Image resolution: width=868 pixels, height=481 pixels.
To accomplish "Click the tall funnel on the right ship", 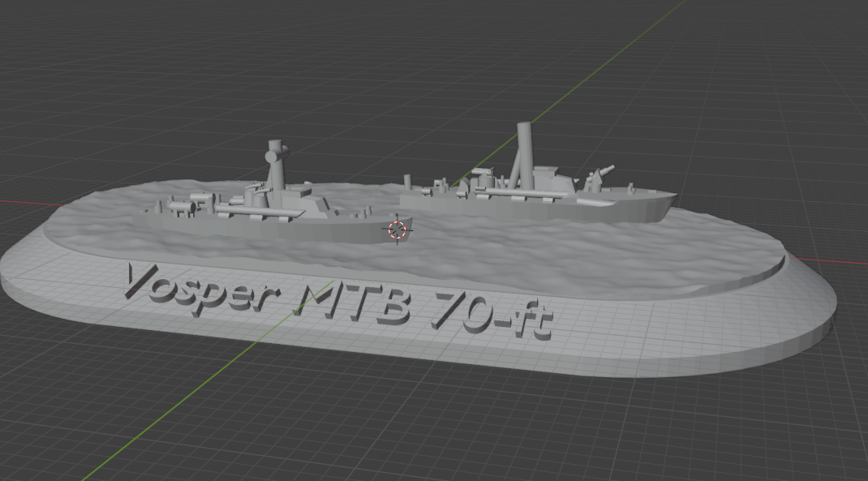I will pos(526,156).
